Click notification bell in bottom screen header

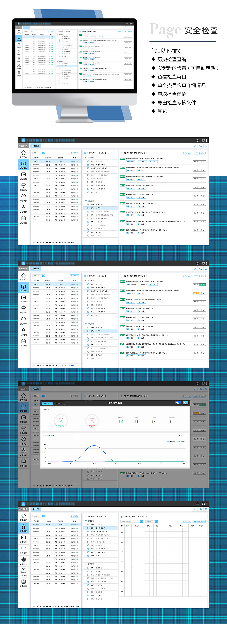coord(198,504)
